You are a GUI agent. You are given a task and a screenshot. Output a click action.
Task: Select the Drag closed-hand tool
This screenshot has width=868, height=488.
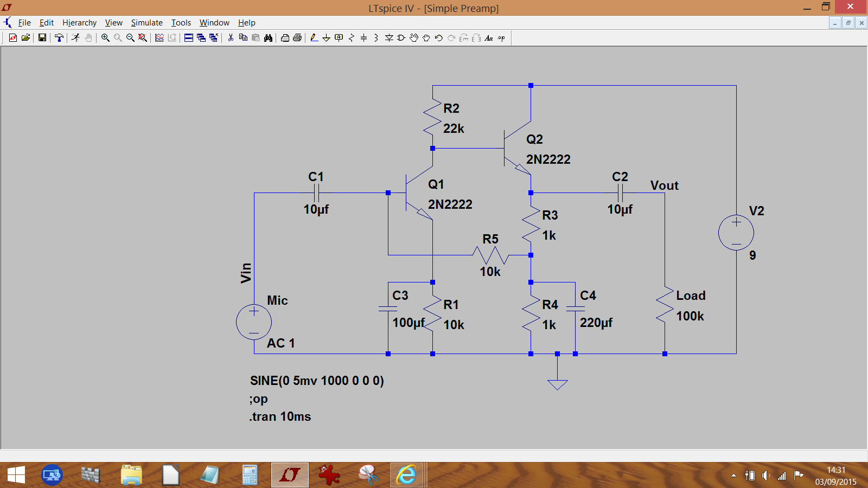(426, 38)
